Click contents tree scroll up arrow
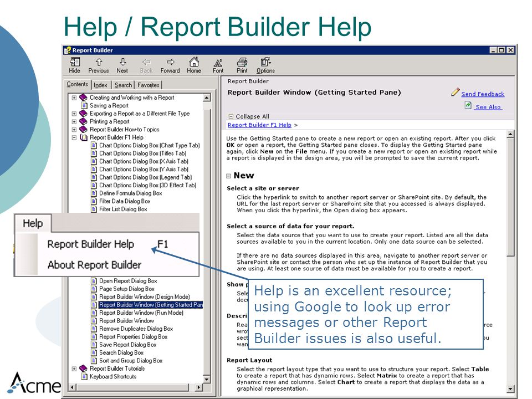 [x=207, y=98]
